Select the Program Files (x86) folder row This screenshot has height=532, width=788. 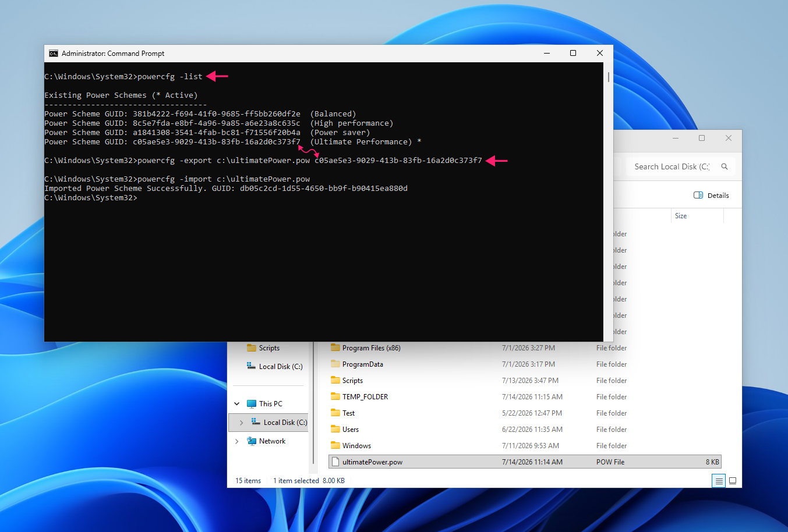[x=525, y=348]
